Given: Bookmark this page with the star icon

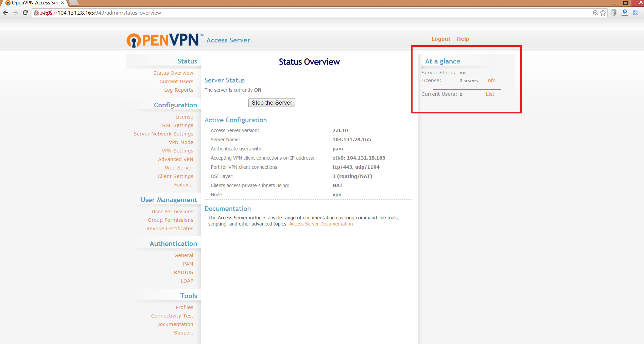Looking at the screenshot, I should point(603,13).
